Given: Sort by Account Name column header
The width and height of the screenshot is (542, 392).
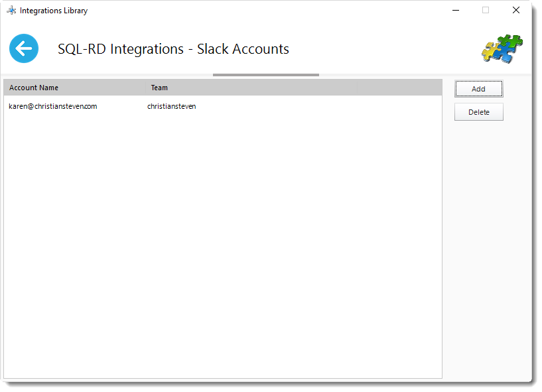Looking at the screenshot, I should pyautogui.click(x=74, y=88).
